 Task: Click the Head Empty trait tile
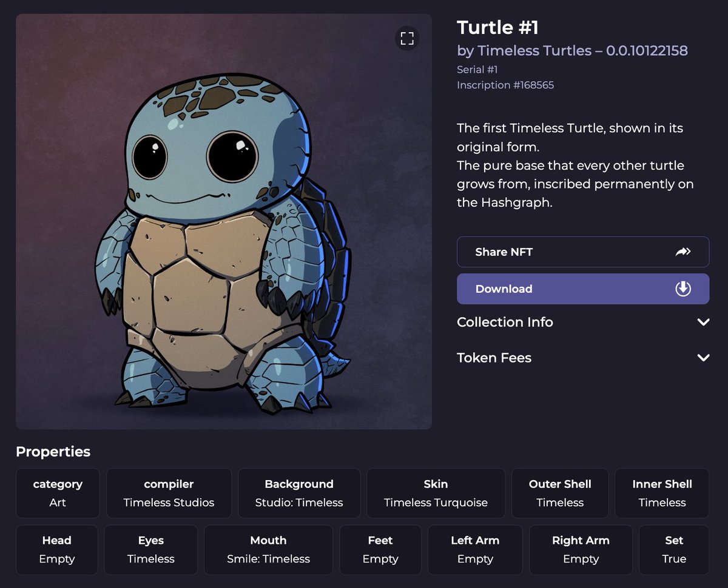pyautogui.click(x=57, y=550)
